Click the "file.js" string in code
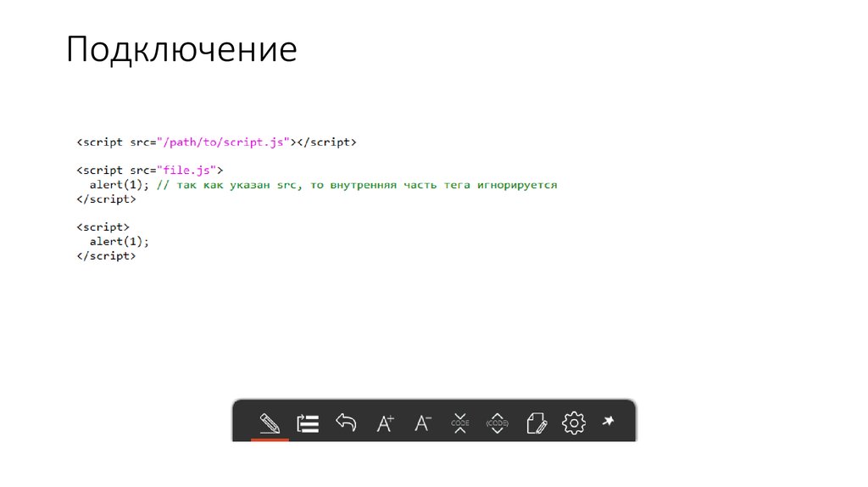The width and height of the screenshot is (868, 487). pos(186,170)
